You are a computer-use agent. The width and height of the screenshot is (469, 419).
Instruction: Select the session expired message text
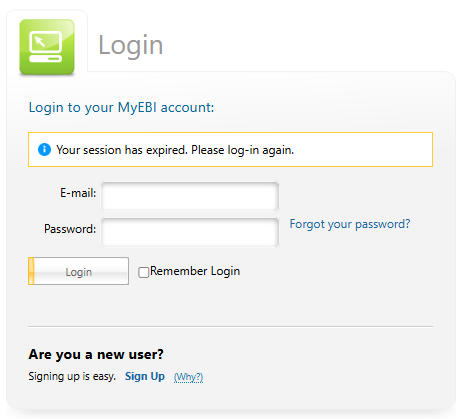pos(175,150)
